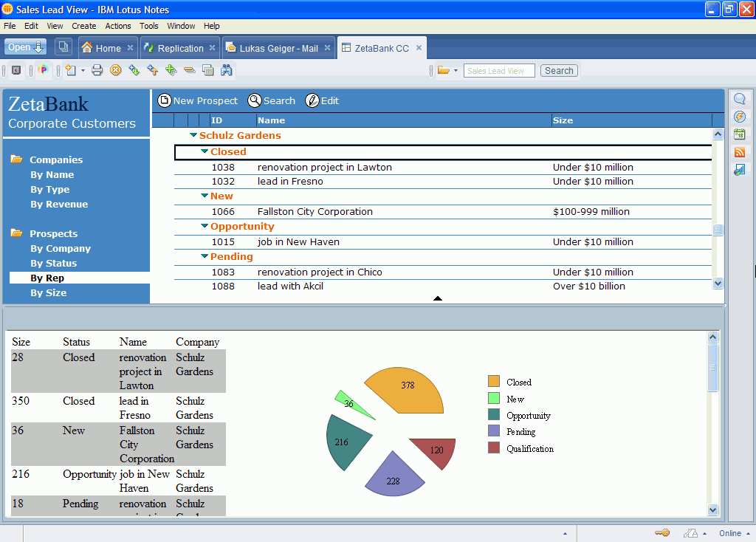Collapse the Closed category twistie
The image size is (756, 542).
(x=205, y=151)
